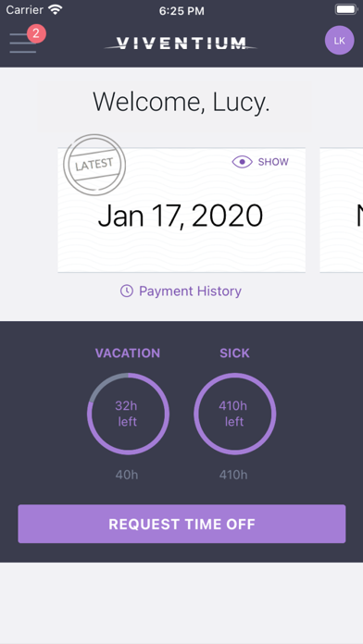
Task: Click the LATEST stamp badge
Action: (94, 165)
